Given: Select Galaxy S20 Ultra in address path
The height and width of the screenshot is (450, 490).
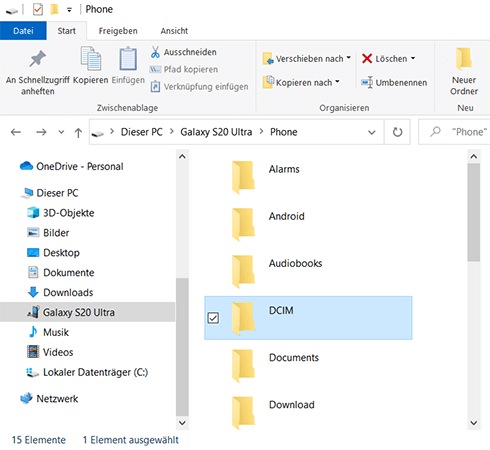Looking at the screenshot, I should 216,132.
